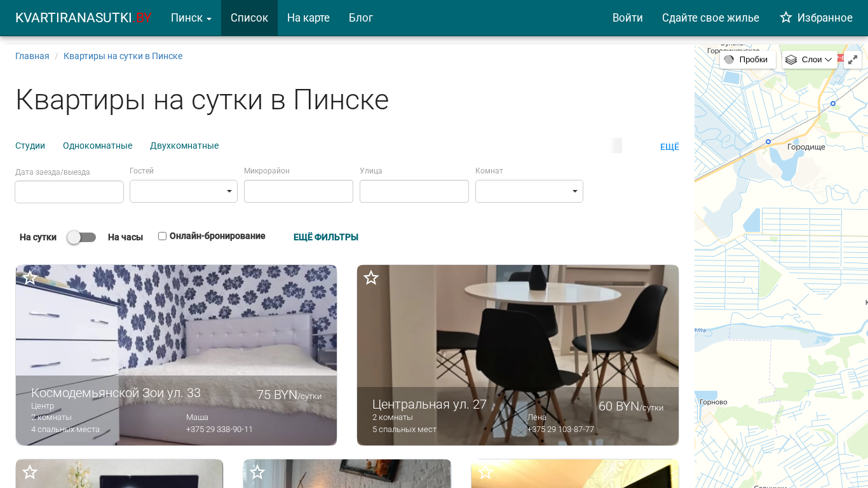
Task: Star the Космодемьянской Зои ул. 33 listing
Action: click(x=30, y=278)
